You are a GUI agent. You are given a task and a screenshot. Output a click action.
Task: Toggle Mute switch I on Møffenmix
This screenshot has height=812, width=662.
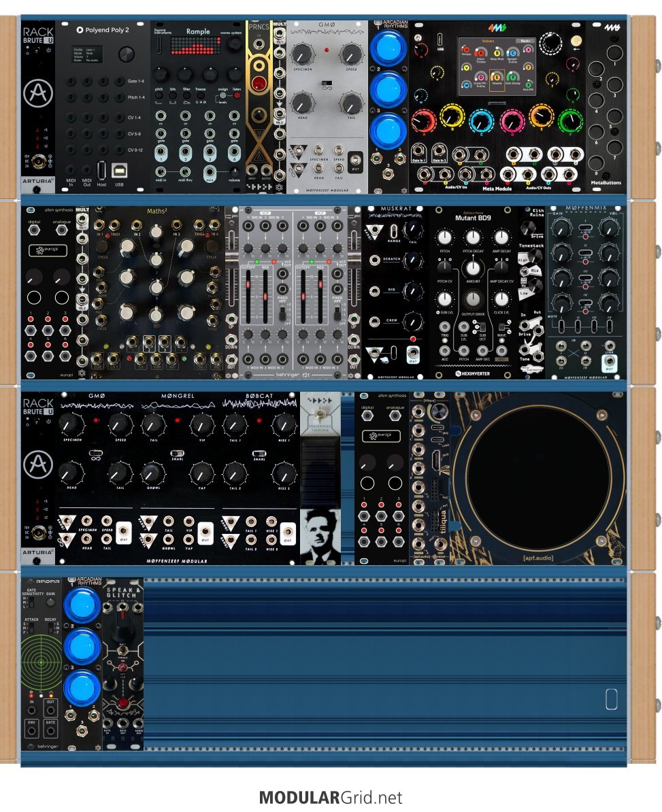562,326
